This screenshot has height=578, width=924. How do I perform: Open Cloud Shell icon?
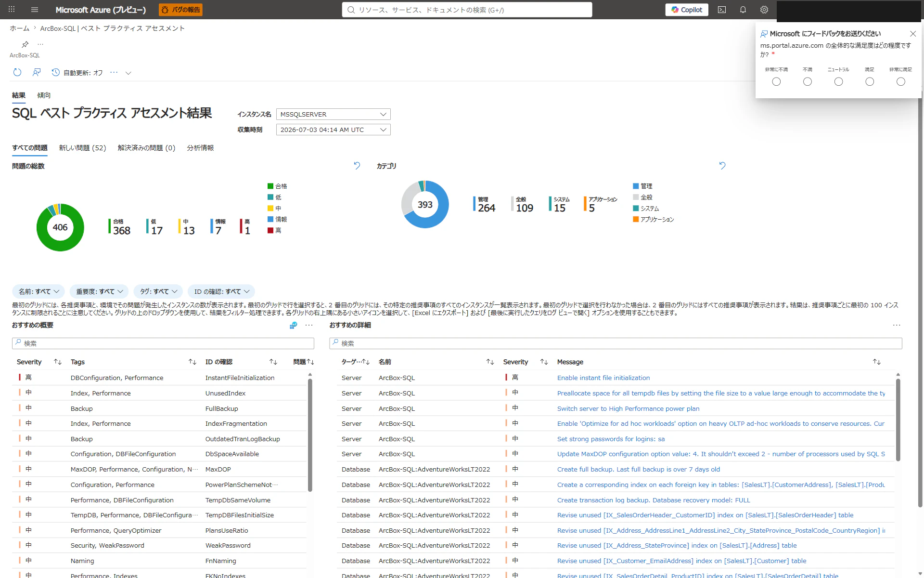tap(722, 10)
